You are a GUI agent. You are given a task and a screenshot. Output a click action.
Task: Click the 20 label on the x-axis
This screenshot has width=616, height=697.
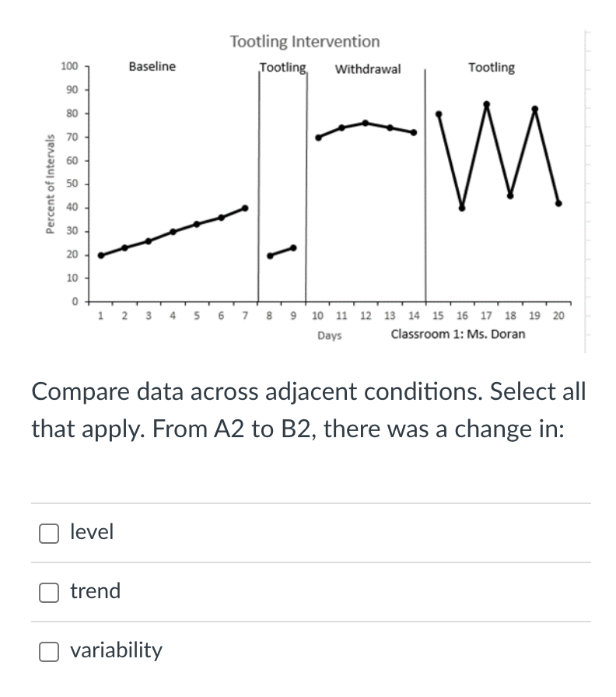pyautogui.click(x=558, y=315)
